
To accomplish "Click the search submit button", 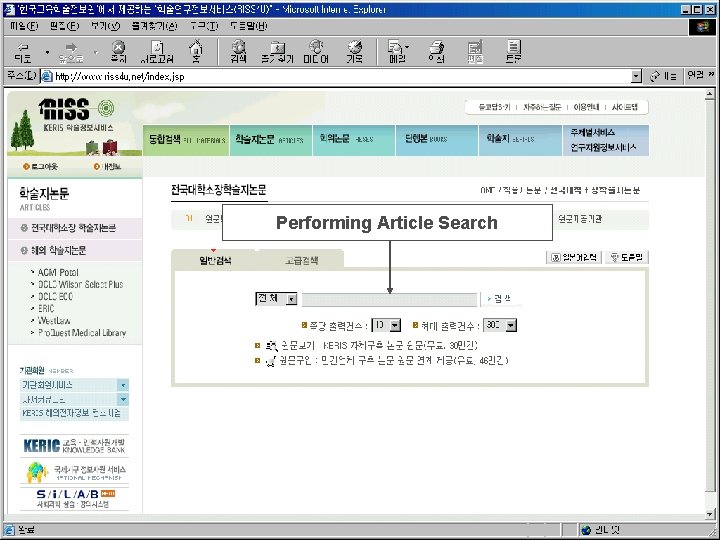I will (500, 299).
